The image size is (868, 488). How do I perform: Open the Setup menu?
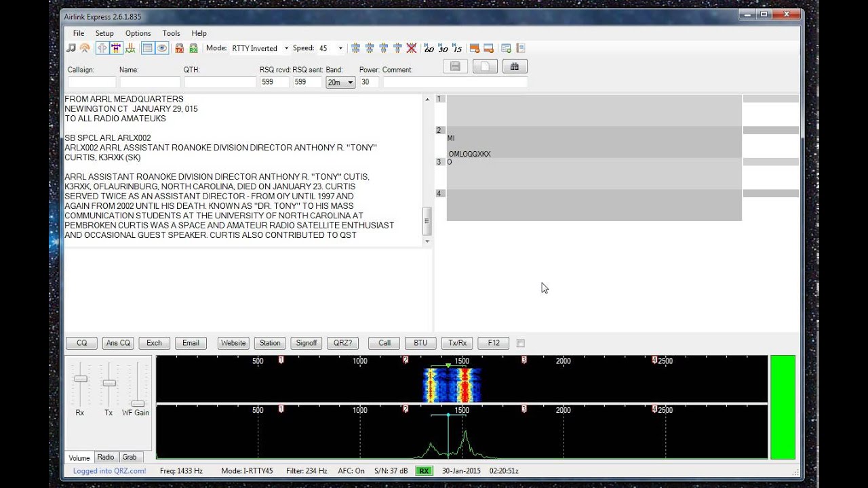tap(104, 33)
